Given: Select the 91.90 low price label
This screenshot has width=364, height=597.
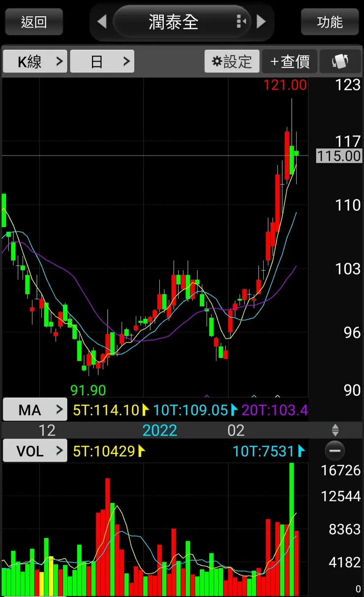Looking at the screenshot, I should pos(88,390).
